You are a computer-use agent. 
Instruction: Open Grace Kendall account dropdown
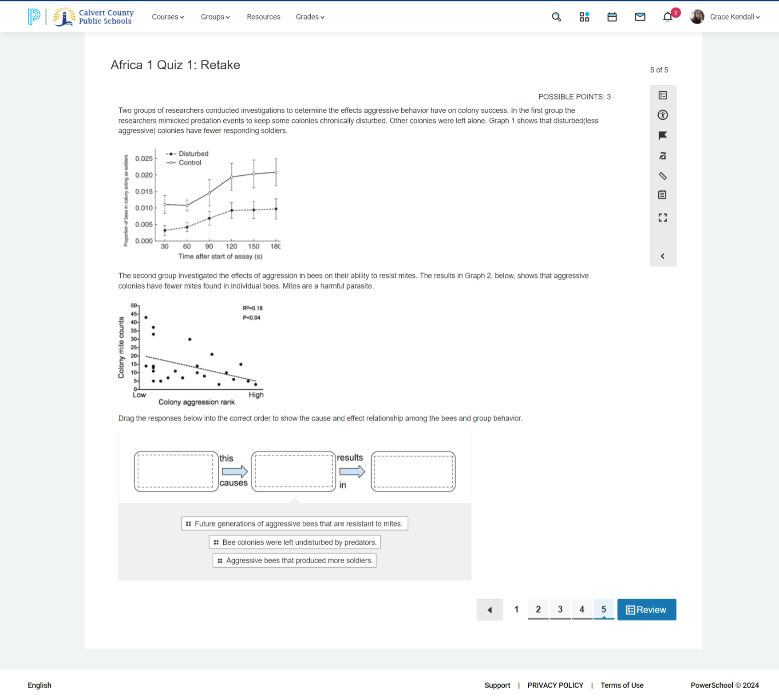[x=735, y=17]
